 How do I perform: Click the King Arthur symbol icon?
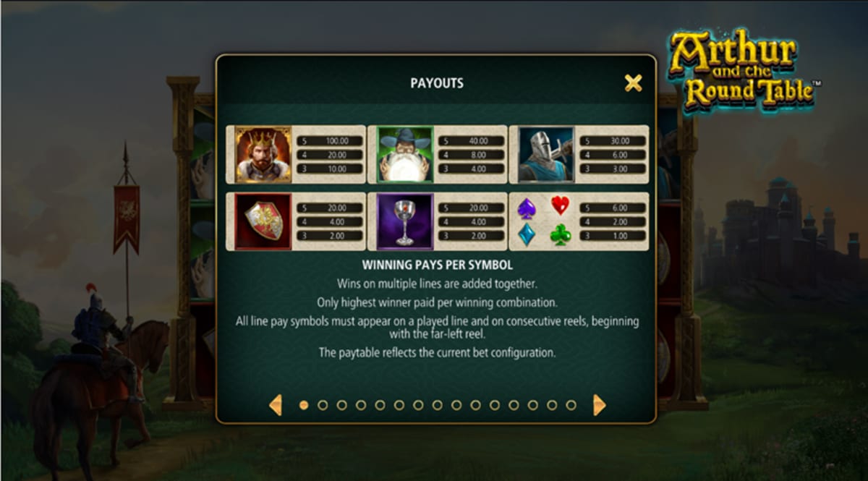click(263, 154)
